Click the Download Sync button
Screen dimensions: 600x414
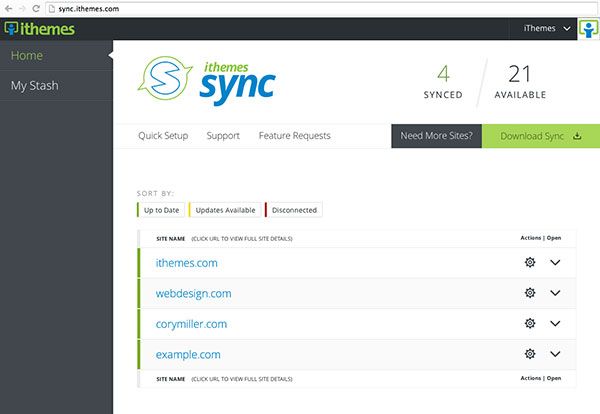[541, 136]
